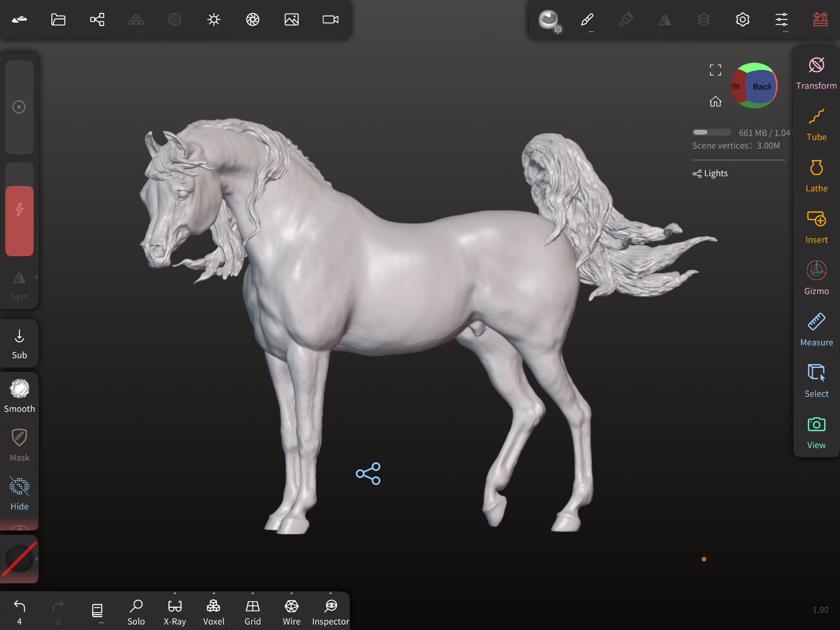Open the Voxel remesh options
840x630 pixels.
tap(214, 611)
